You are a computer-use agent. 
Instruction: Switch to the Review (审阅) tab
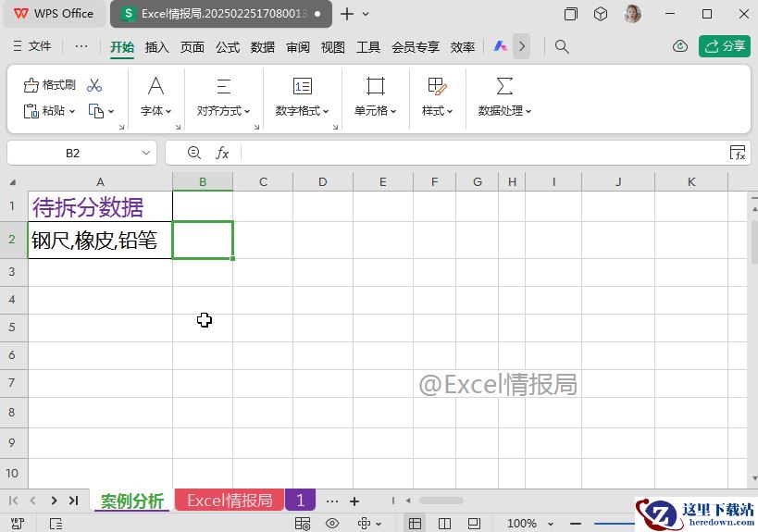(x=298, y=47)
